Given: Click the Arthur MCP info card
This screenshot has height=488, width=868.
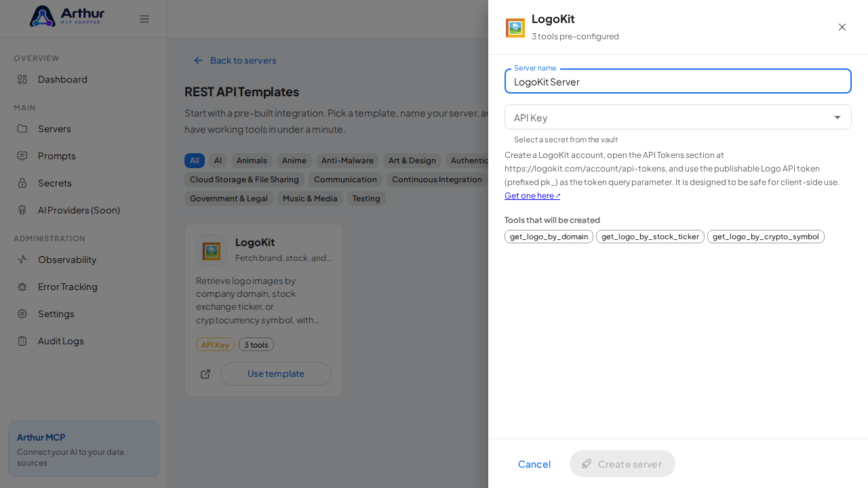Looking at the screenshot, I should (84, 449).
